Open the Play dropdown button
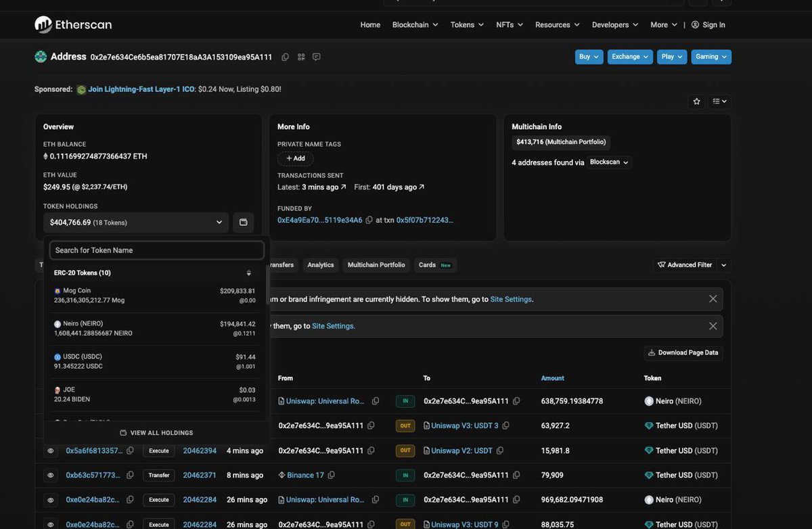This screenshot has height=529, width=812. coord(672,57)
